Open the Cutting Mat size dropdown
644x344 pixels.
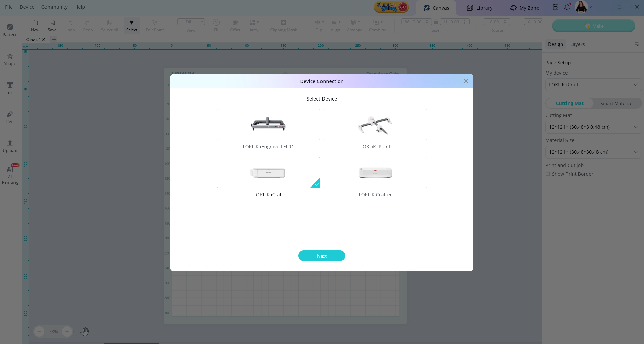(593, 127)
